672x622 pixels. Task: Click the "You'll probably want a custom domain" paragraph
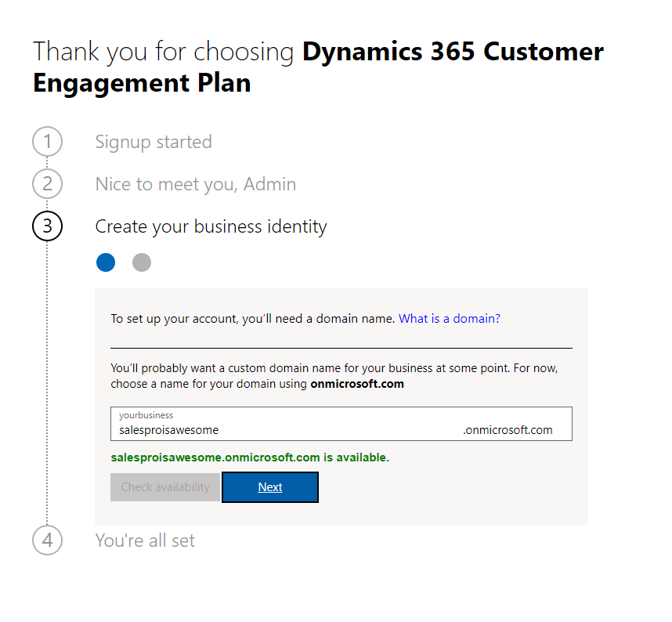tap(334, 368)
